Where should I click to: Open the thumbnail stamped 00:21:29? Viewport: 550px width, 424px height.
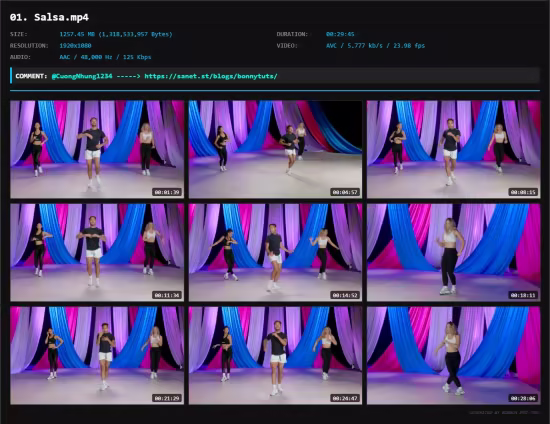pyautogui.click(x=97, y=356)
